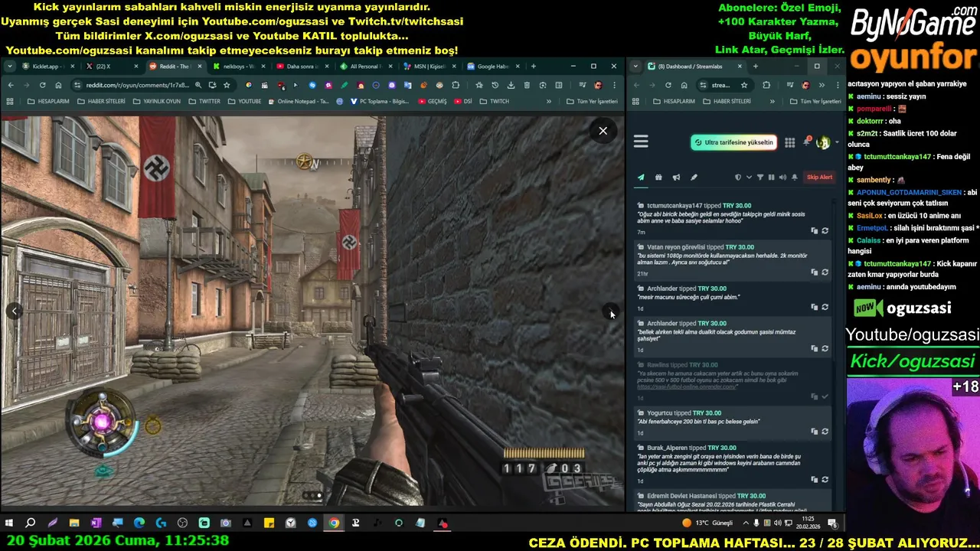Image resolution: width=980 pixels, height=551 pixels.
Task: Open Windows taskbar search
Action: click(31, 523)
